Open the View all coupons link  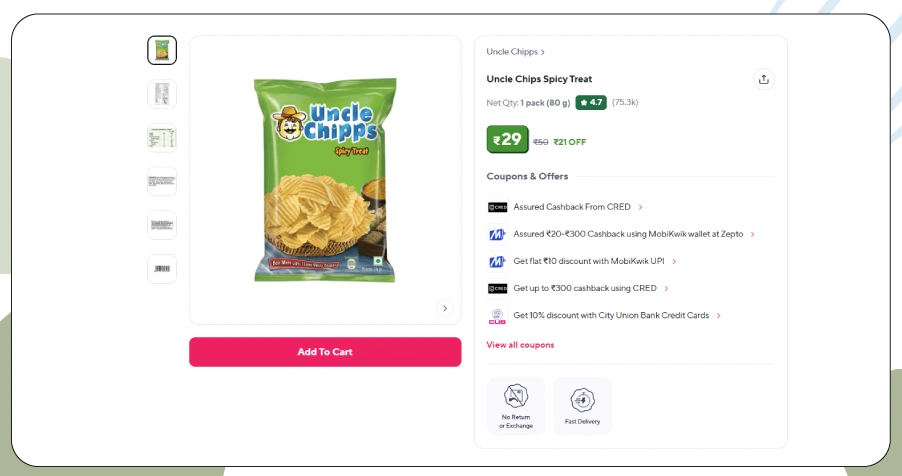point(521,345)
